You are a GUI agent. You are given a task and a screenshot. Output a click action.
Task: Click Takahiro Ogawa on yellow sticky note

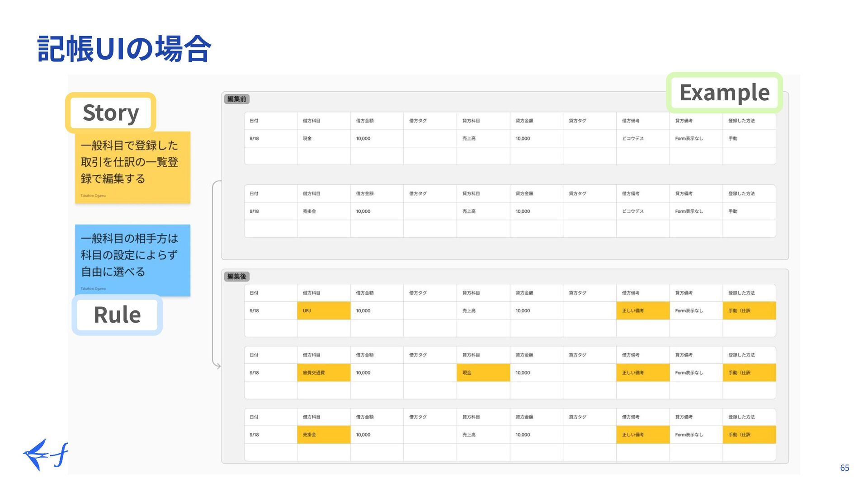(x=93, y=196)
